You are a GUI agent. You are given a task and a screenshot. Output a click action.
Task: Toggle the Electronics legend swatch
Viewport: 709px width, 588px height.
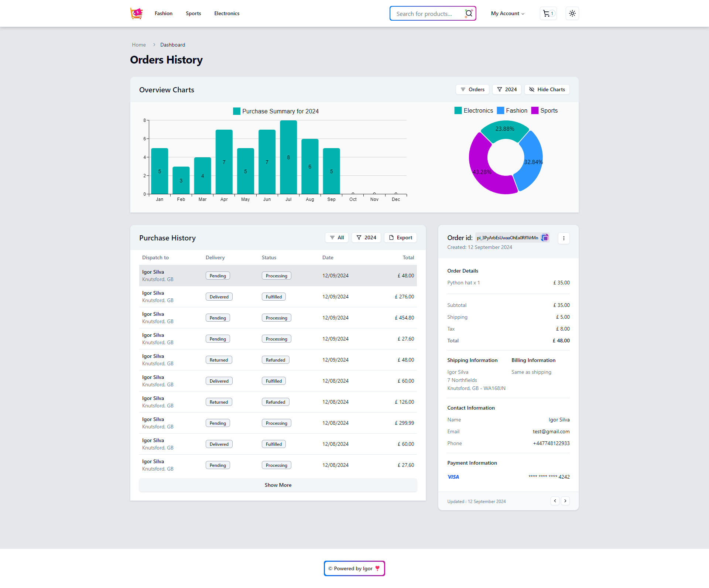tap(458, 110)
